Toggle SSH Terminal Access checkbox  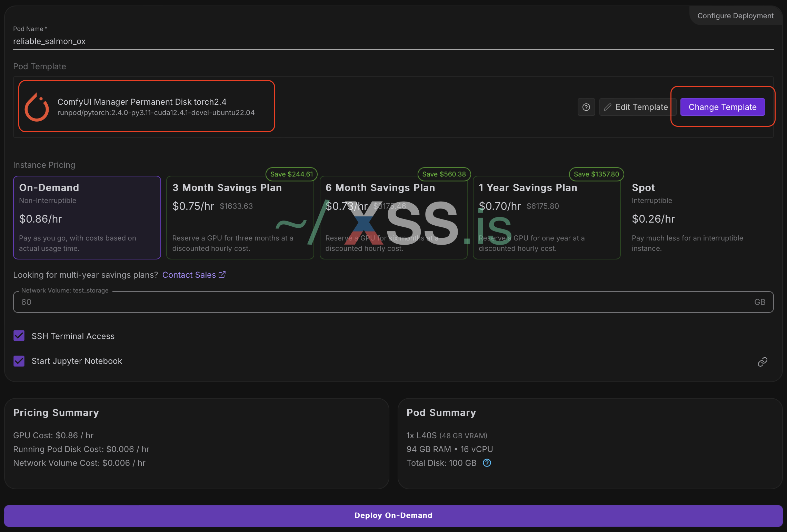pos(19,336)
